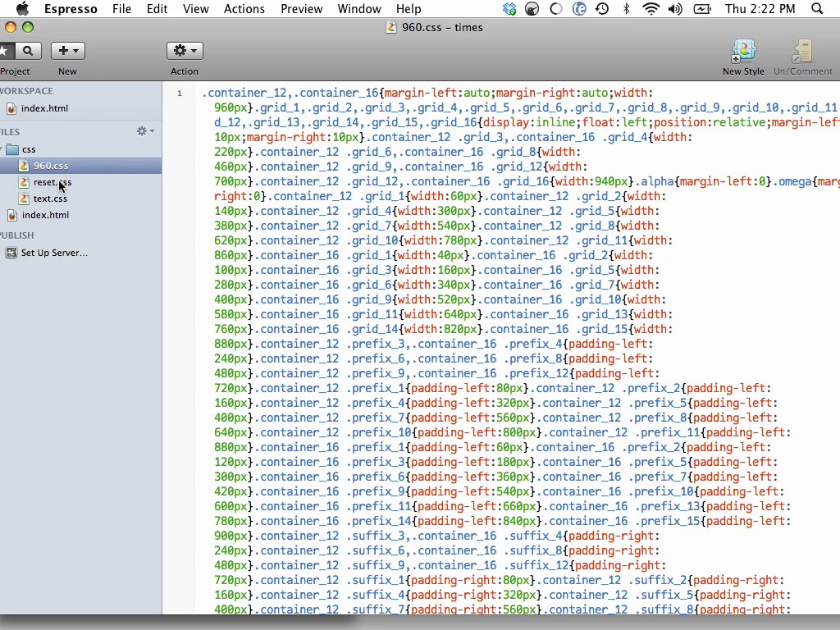Click the text.css file icon
Viewport: 840px width, 630px height.
pos(24,199)
